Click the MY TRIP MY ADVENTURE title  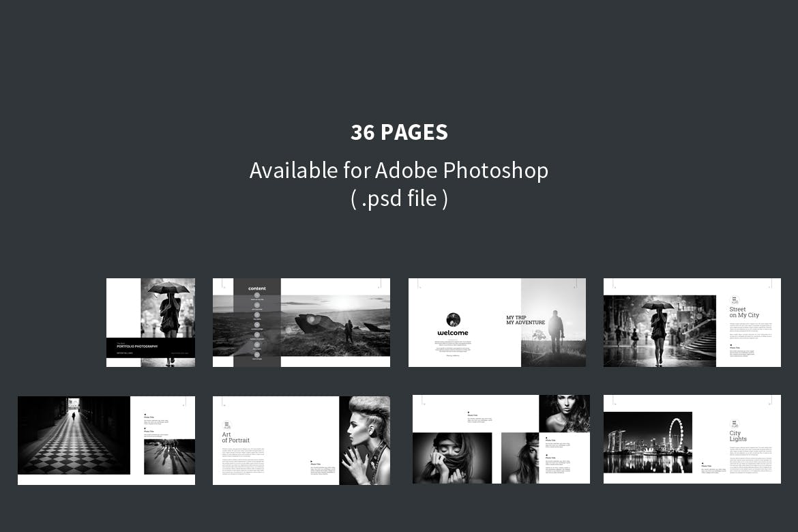tap(525, 320)
